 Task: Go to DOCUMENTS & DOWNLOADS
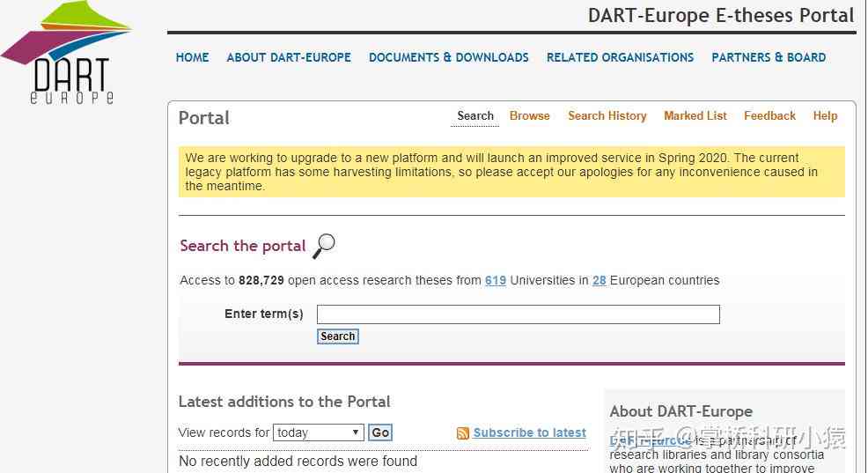pyautogui.click(x=448, y=57)
